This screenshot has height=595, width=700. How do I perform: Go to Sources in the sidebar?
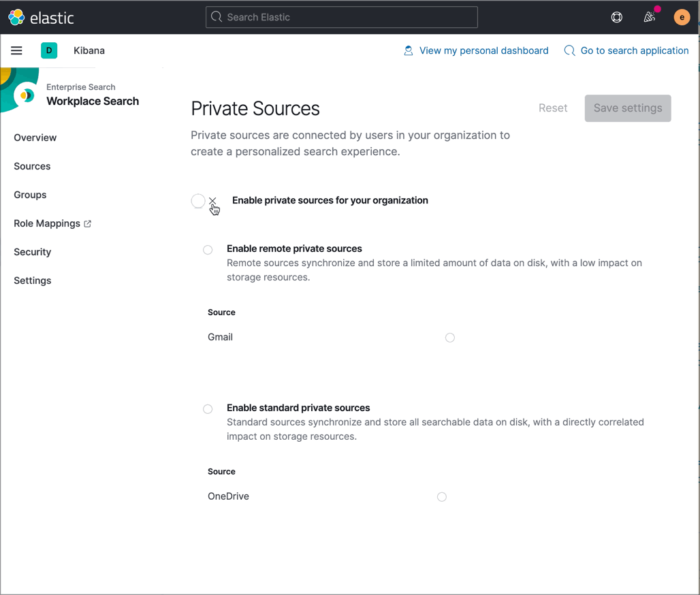(x=32, y=166)
